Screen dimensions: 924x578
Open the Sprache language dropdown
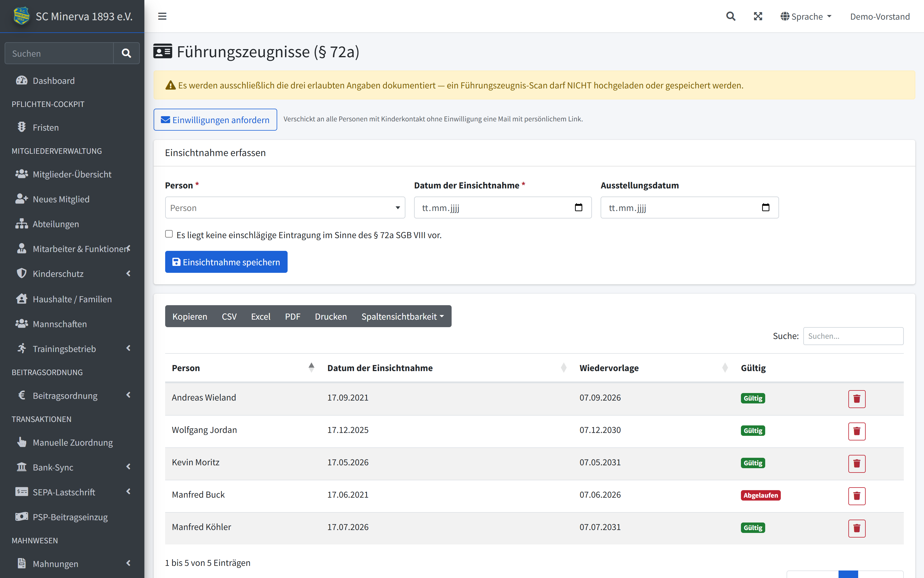[806, 16]
